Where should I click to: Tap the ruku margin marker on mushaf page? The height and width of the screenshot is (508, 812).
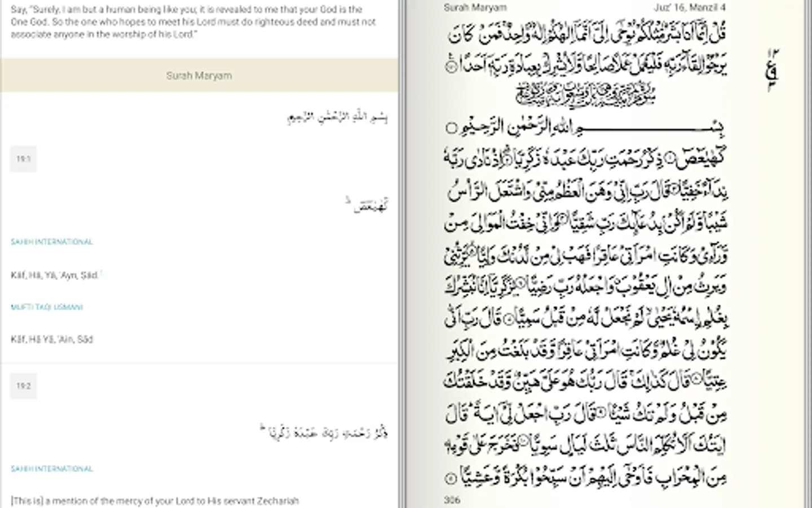coord(771,71)
